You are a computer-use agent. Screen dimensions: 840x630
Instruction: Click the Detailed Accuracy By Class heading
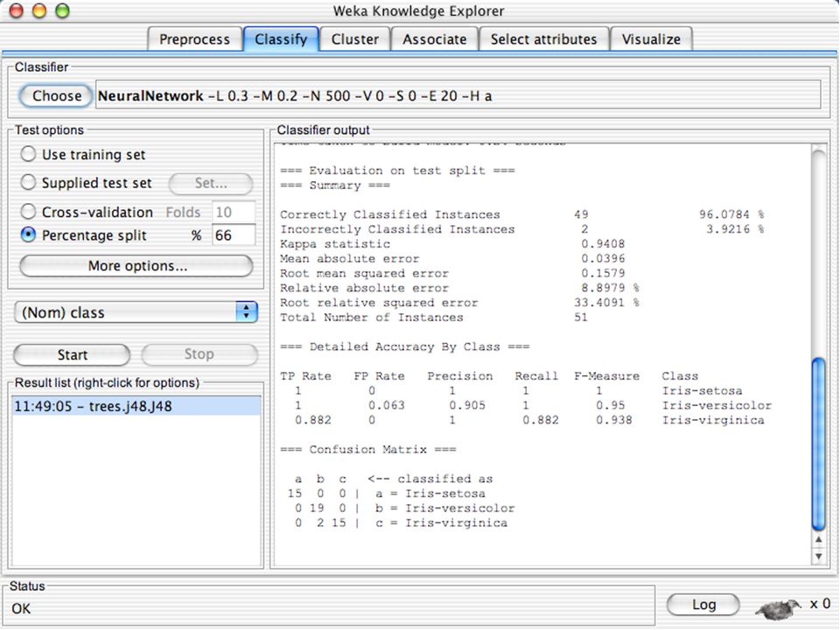(x=404, y=346)
